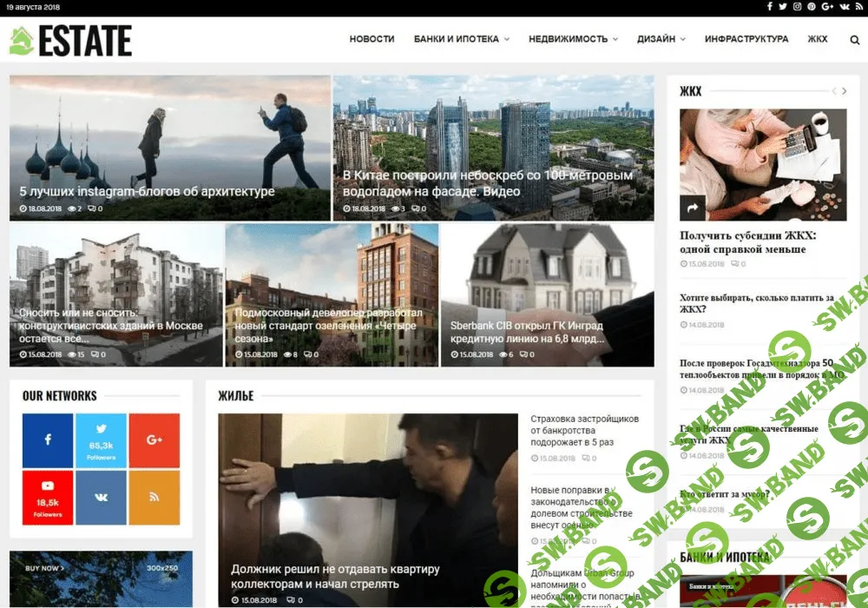
Task: Click the Instagram icon in top bar
Action: coord(797,7)
